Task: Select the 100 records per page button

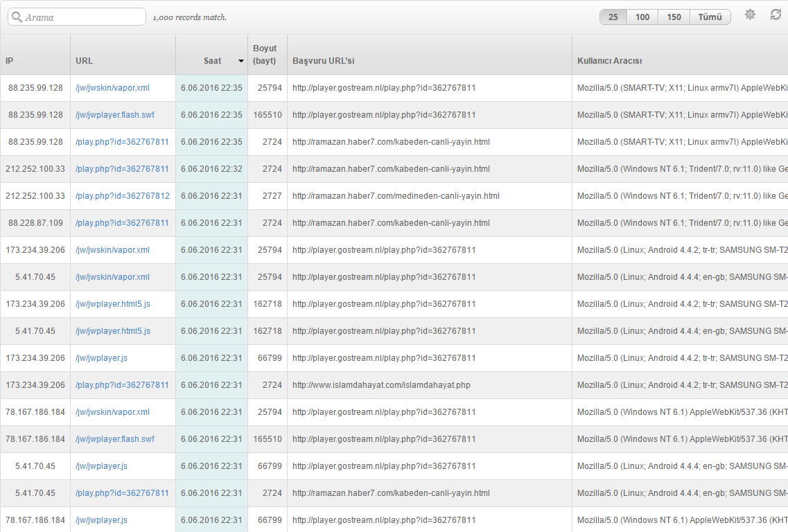Action: pyautogui.click(x=642, y=17)
